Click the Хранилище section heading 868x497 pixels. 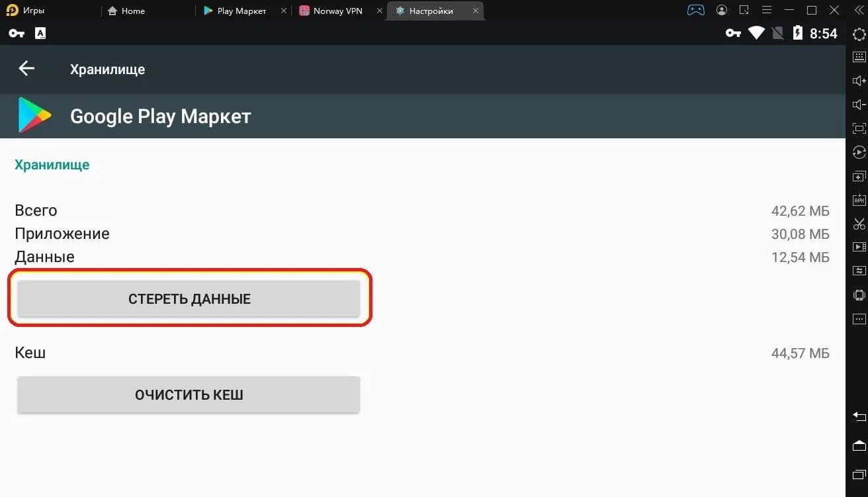point(52,165)
